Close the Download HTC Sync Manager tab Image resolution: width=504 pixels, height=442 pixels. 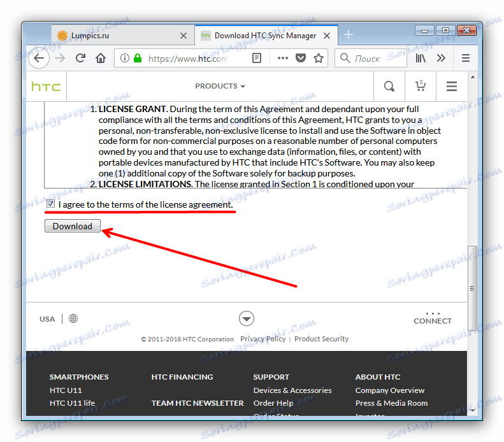tap(327, 36)
